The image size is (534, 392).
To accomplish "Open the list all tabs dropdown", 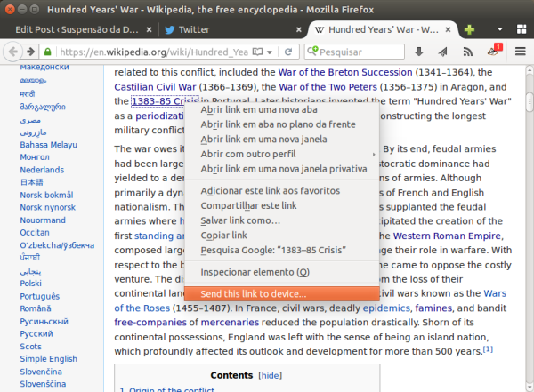I will [x=500, y=29].
